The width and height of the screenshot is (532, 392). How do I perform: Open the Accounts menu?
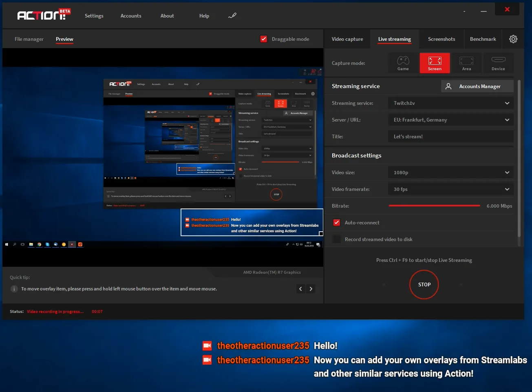click(x=131, y=16)
